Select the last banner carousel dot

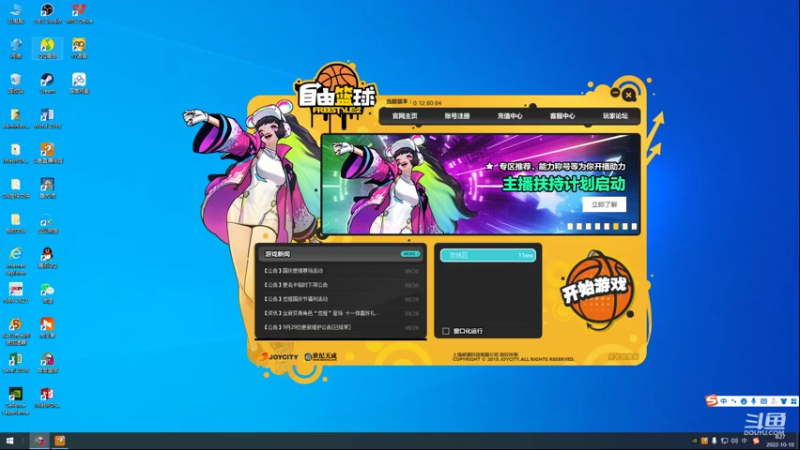pyautogui.click(x=634, y=227)
